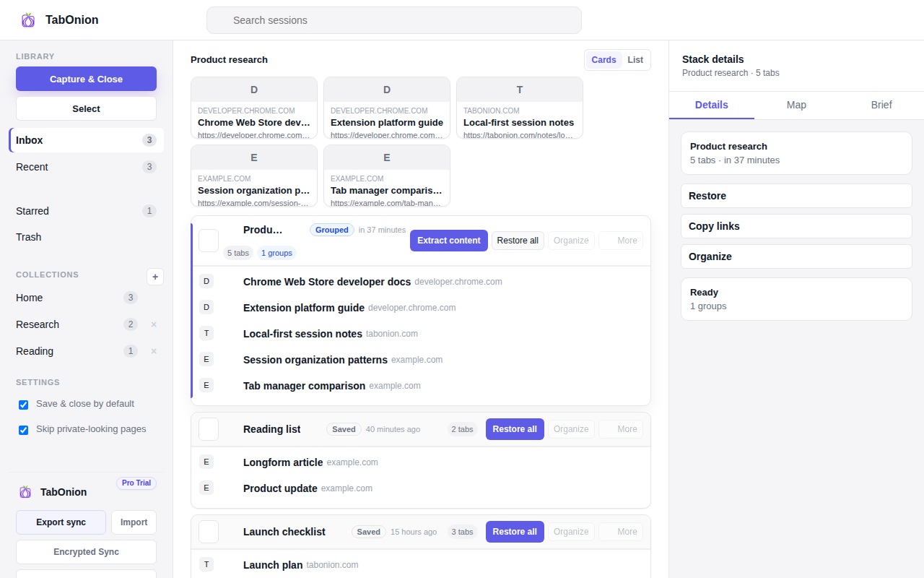Select the Reading list session checkbox
Image resolution: width=924 pixels, height=578 pixels.
[209, 429]
